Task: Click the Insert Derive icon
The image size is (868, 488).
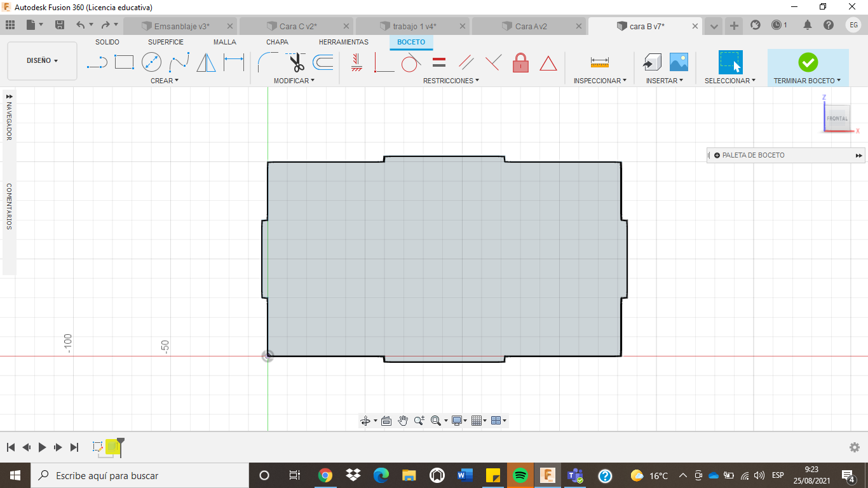Action: [x=651, y=63]
